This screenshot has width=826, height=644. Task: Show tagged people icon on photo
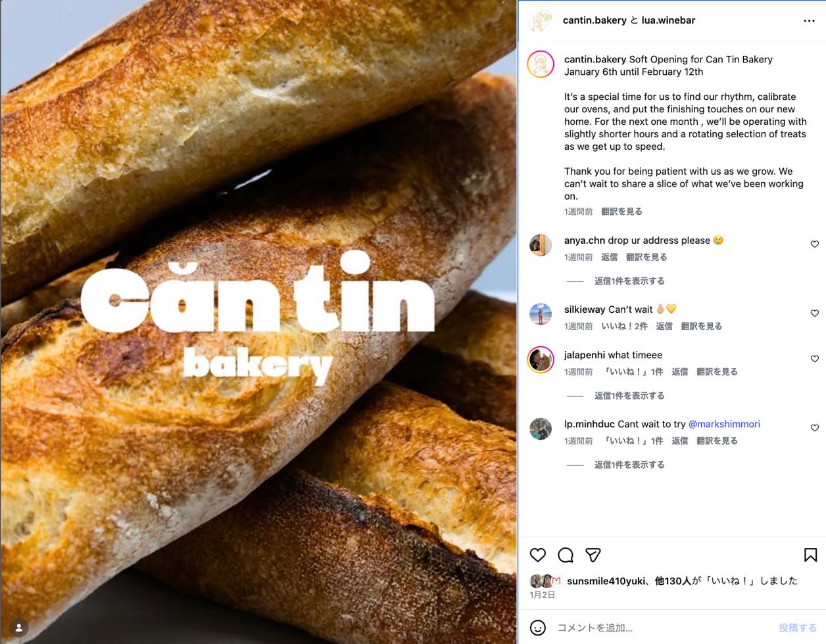tap(19, 628)
